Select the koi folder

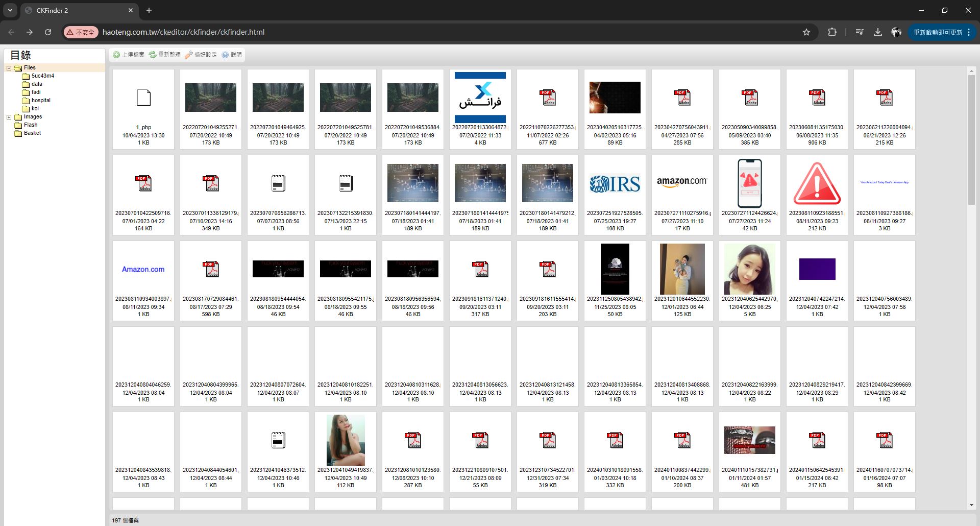35,108
